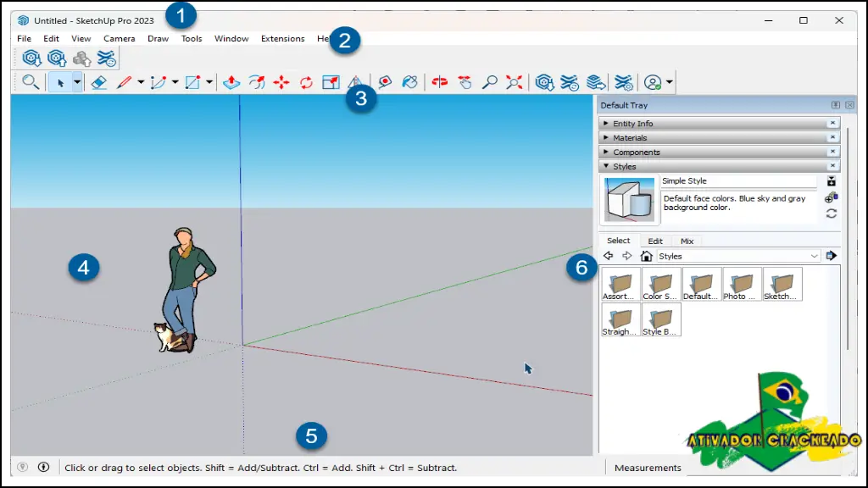Select the Arc tool
The height and width of the screenshot is (488, 868).
[x=159, y=82]
